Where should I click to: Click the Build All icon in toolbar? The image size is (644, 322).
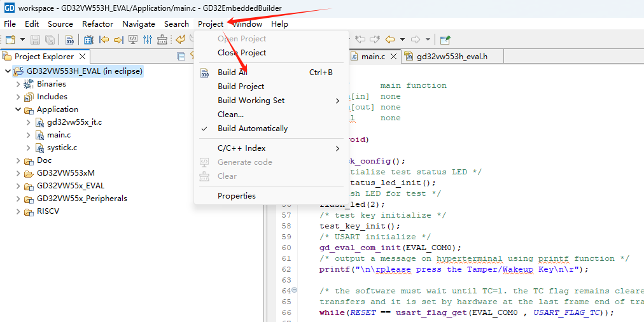pyautogui.click(x=70, y=39)
